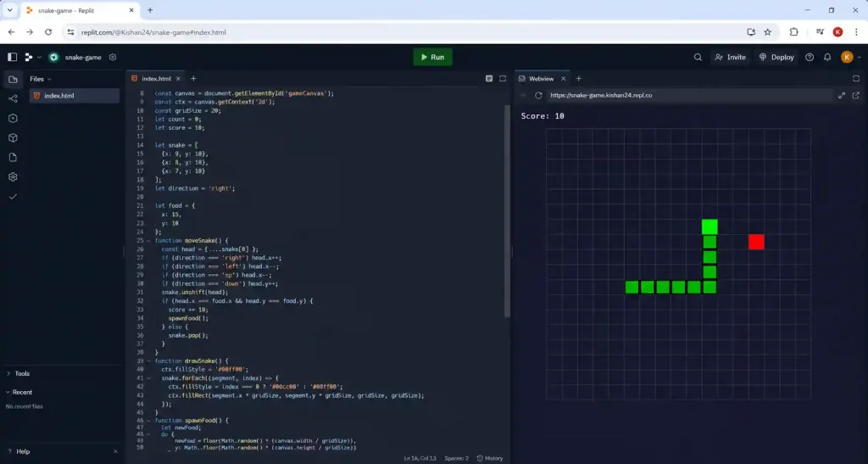
Task: Open the checkmark sidebar icon
Action: tap(13, 197)
